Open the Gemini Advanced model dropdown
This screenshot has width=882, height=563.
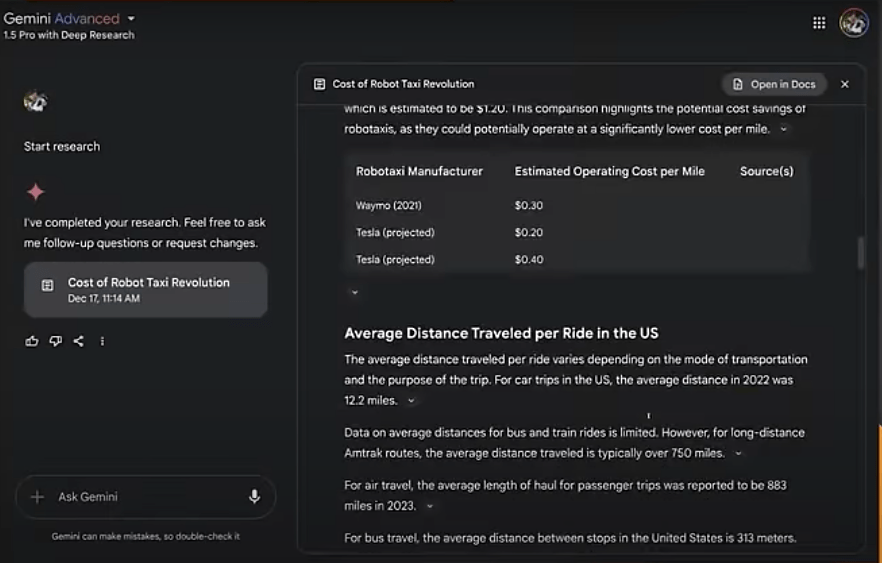(x=131, y=19)
